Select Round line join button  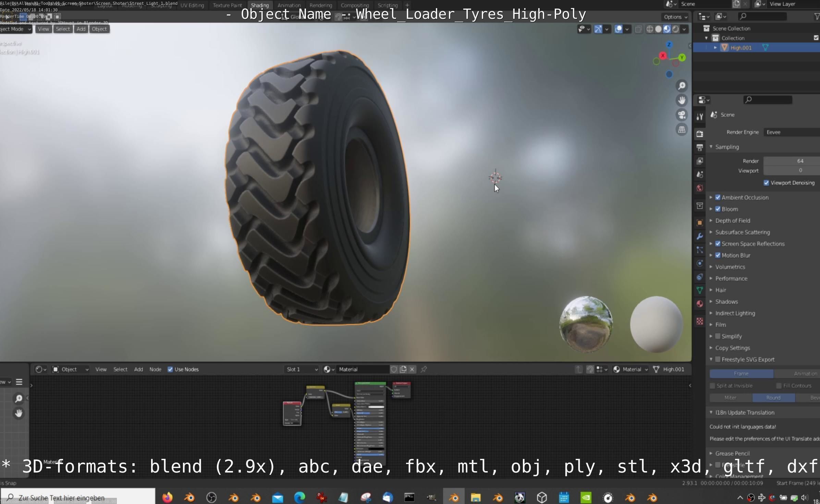pyautogui.click(x=773, y=398)
